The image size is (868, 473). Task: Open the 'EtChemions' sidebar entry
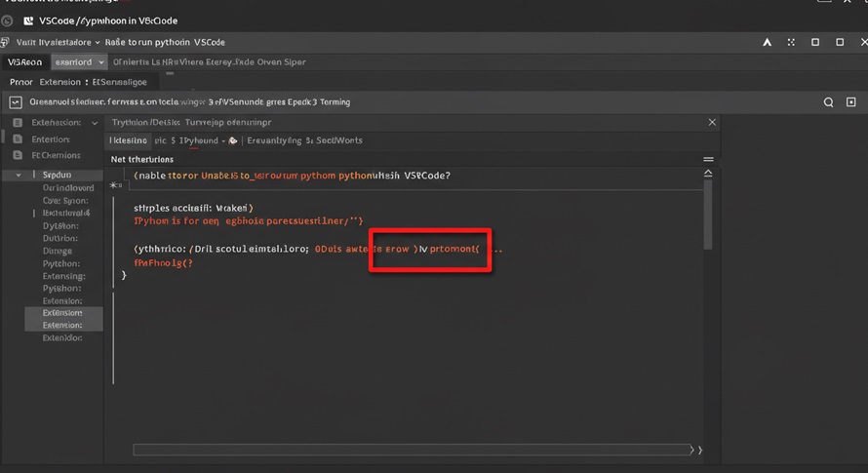56,156
